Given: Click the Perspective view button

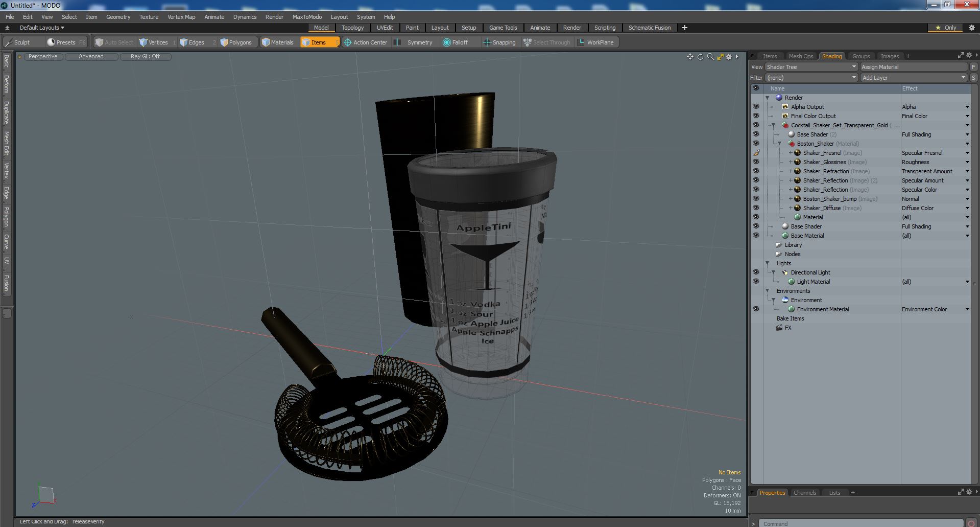Looking at the screenshot, I should click(43, 57).
